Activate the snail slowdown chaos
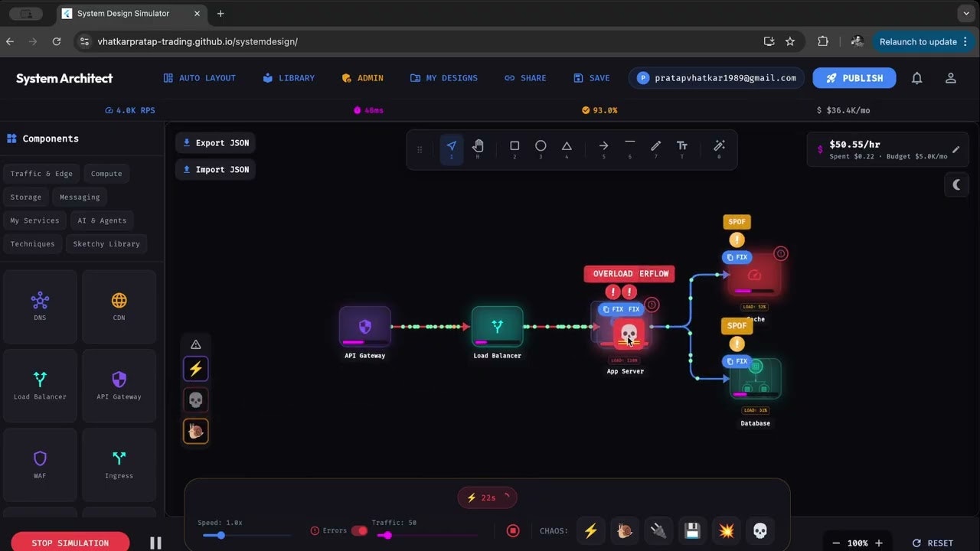980x551 pixels. click(624, 530)
